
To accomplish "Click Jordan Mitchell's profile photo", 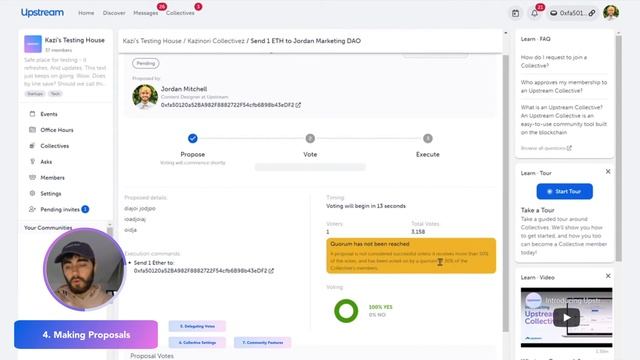I will (145, 97).
